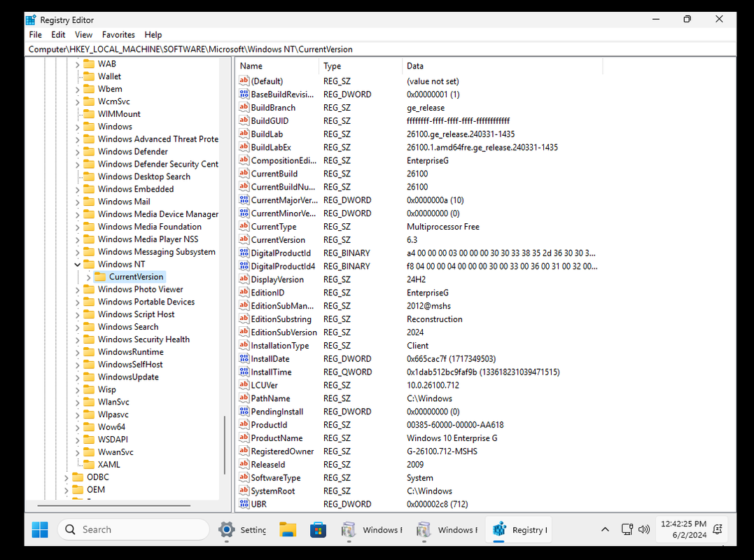This screenshot has height=560, width=754.
Task: Click the QWORD icon beside InstallTime
Action: point(244,372)
